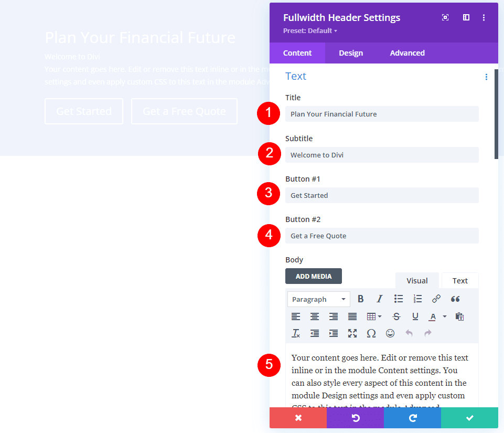The height and width of the screenshot is (433, 504).
Task: Apply underline formatting icon
Action: (415, 316)
